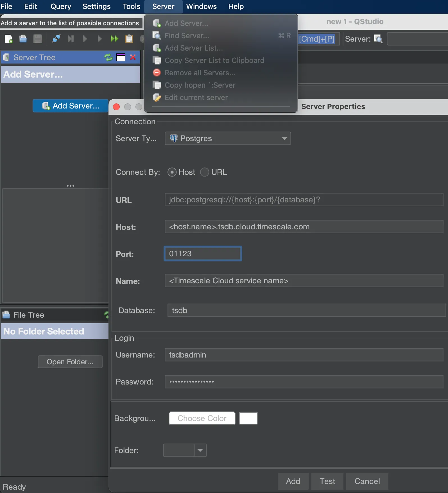Screen dimensions: 448x493
Task: Choose Edit current server entry
Action: click(221, 98)
